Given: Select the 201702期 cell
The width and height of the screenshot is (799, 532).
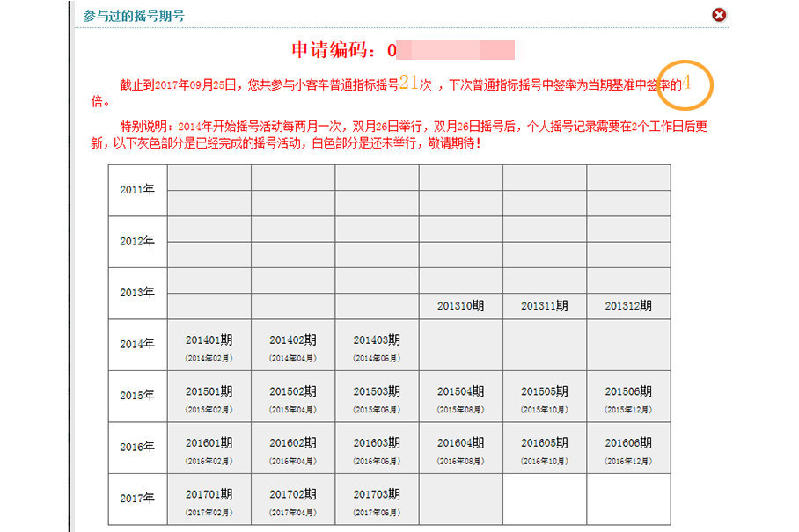Looking at the screenshot, I should (293, 499).
